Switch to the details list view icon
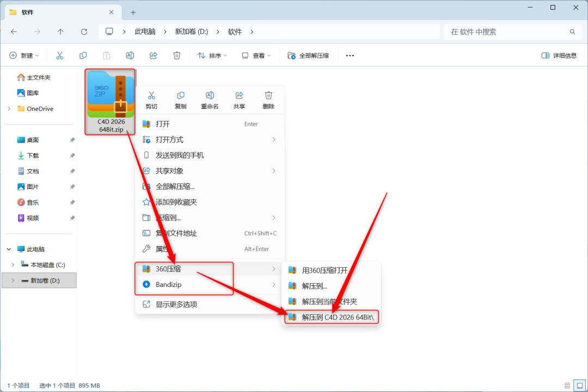 [x=567, y=385]
